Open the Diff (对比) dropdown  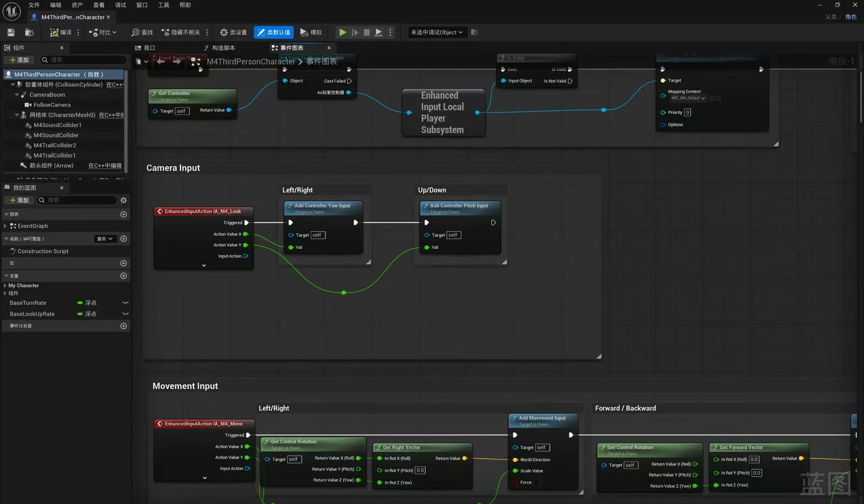pos(103,32)
